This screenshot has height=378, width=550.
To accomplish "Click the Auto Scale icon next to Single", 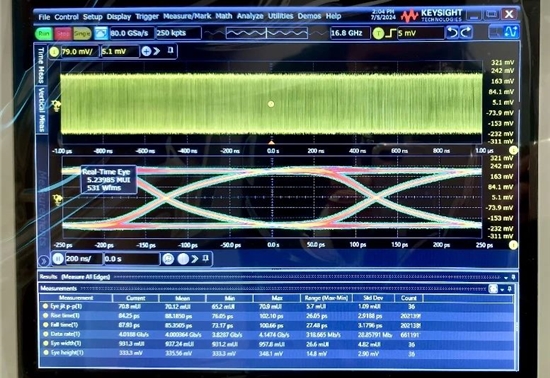I will [101, 33].
